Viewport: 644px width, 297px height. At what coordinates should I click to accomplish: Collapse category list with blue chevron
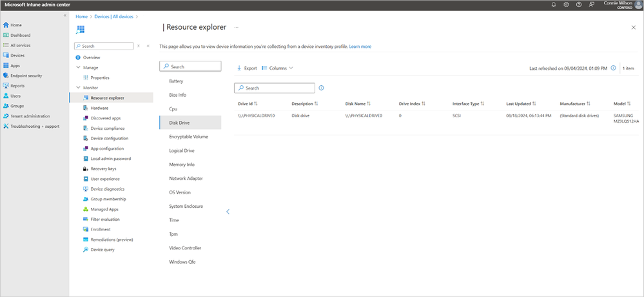(228, 212)
